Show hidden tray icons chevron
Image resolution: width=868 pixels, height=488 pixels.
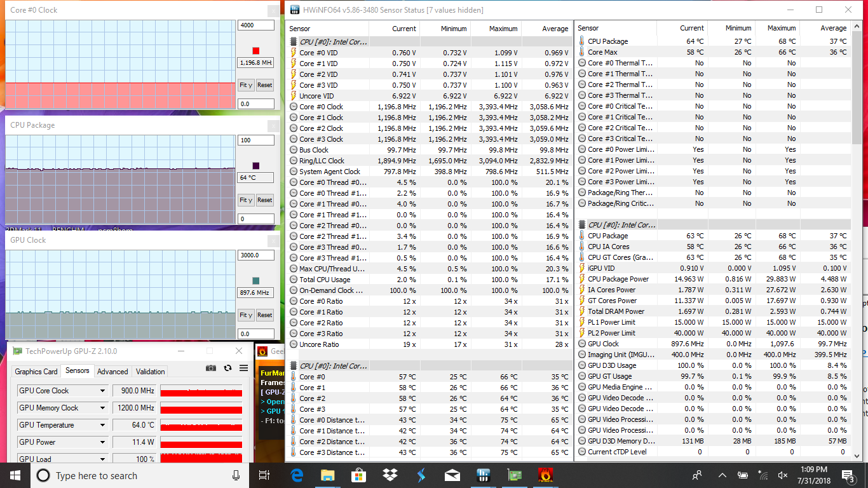(722, 475)
